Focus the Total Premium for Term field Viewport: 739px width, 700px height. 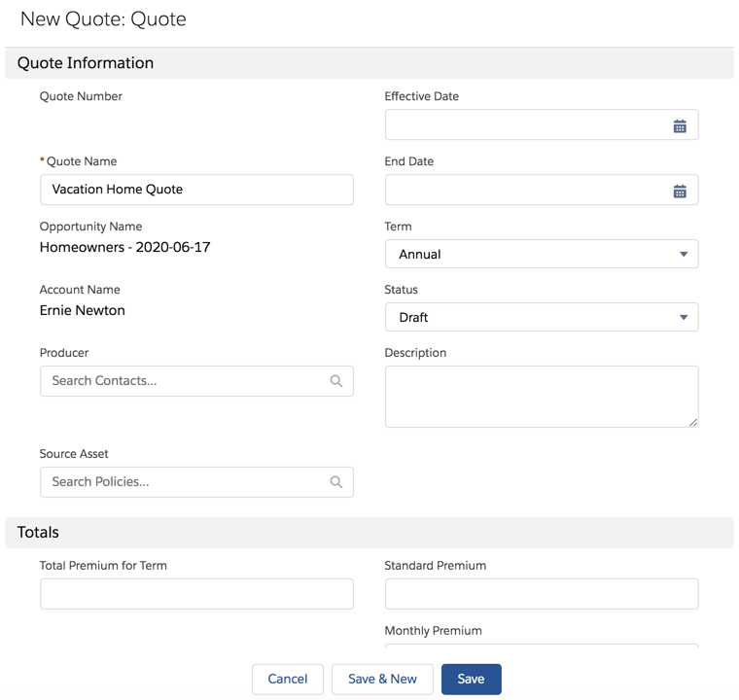pos(196,593)
